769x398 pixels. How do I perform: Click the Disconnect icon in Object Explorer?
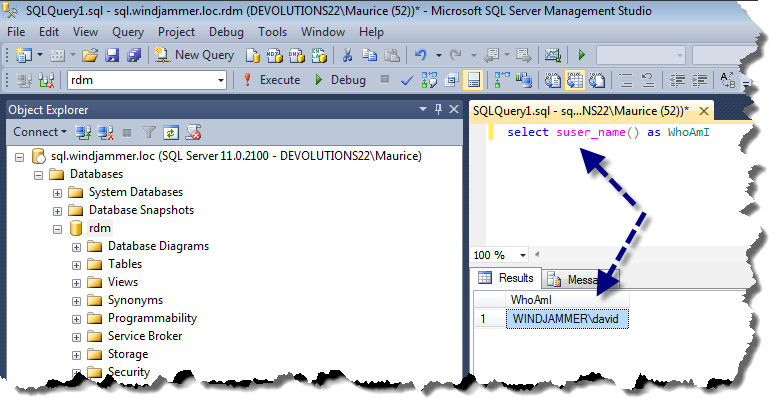[105, 132]
